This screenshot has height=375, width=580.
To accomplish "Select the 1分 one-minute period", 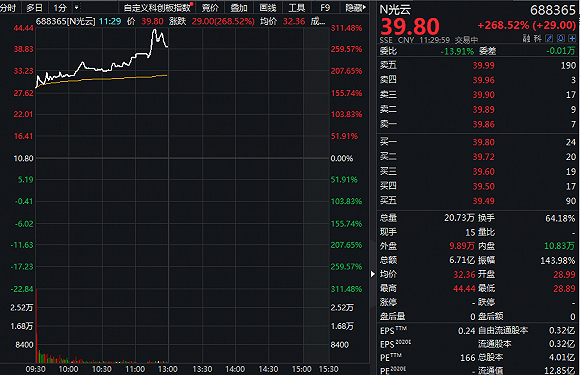I will tap(60, 7).
